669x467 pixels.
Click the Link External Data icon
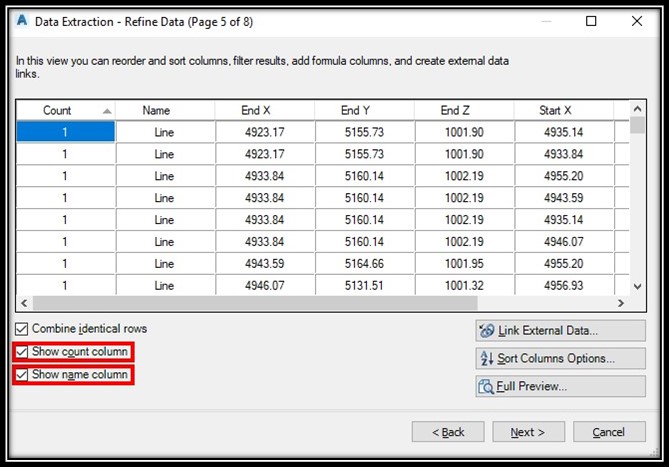487,331
